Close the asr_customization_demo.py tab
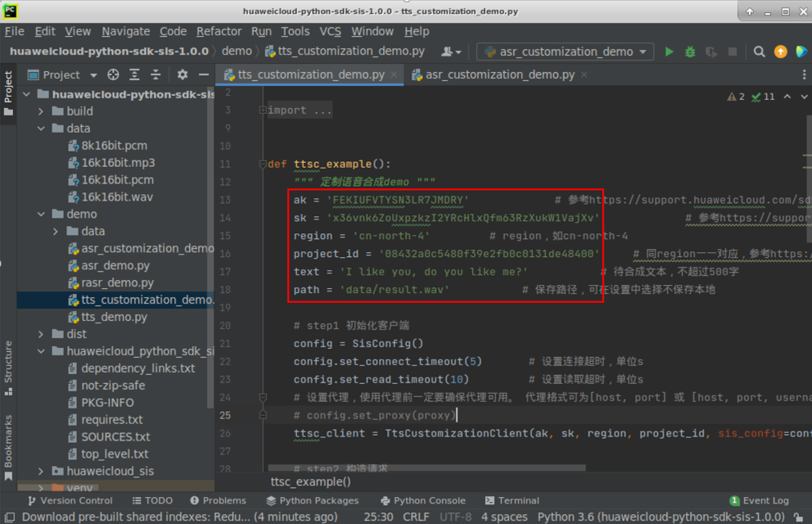Viewport: 812px width, 524px height. tap(584, 75)
